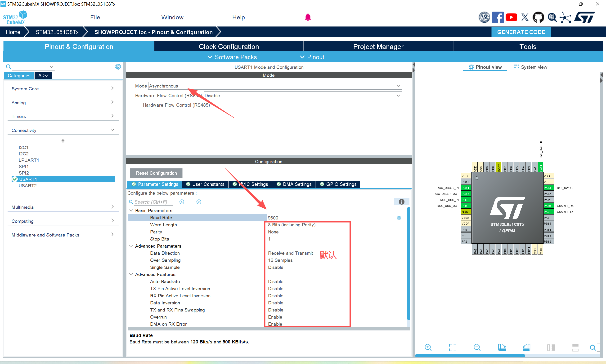Go to previous parameter search result

(x=182, y=202)
